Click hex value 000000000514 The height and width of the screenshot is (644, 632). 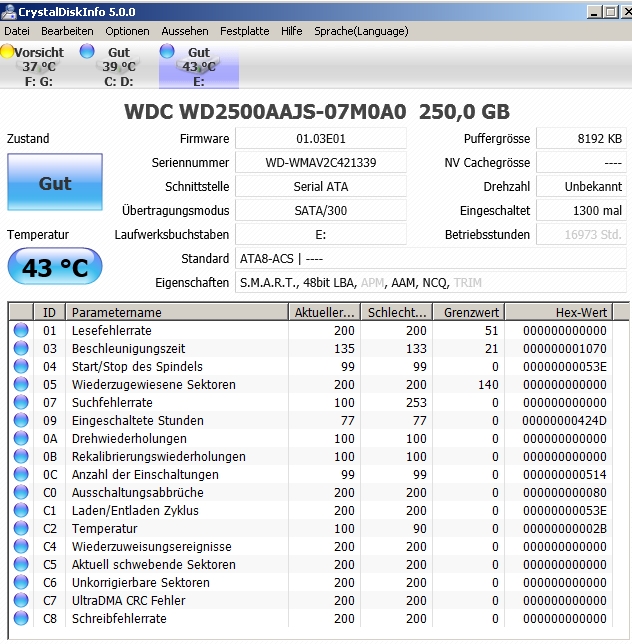565,474
